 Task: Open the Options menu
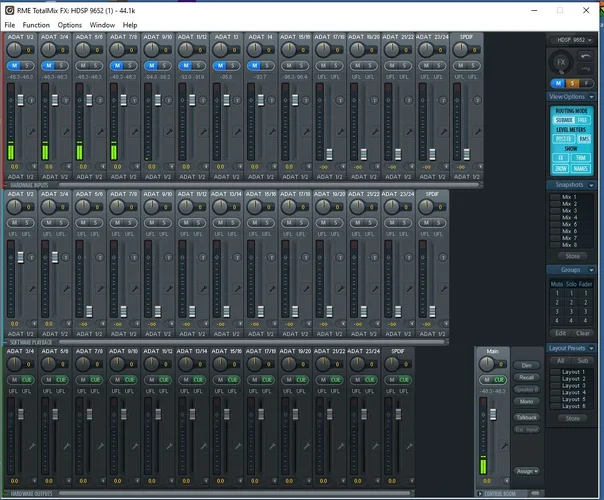click(x=70, y=24)
